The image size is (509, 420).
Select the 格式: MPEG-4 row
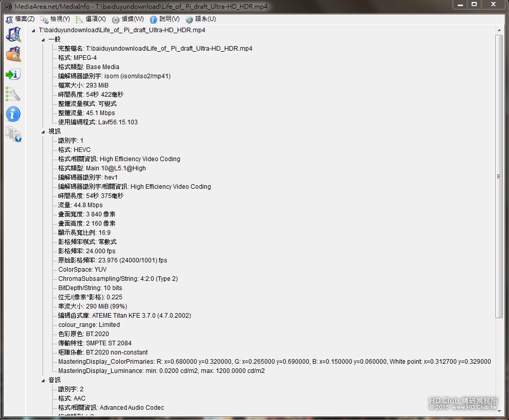77,58
